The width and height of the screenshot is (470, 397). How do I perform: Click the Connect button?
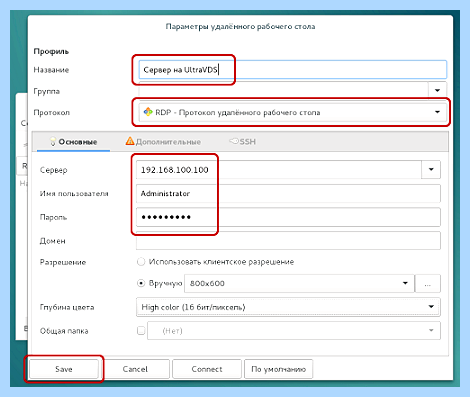click(x=207, y=369)
